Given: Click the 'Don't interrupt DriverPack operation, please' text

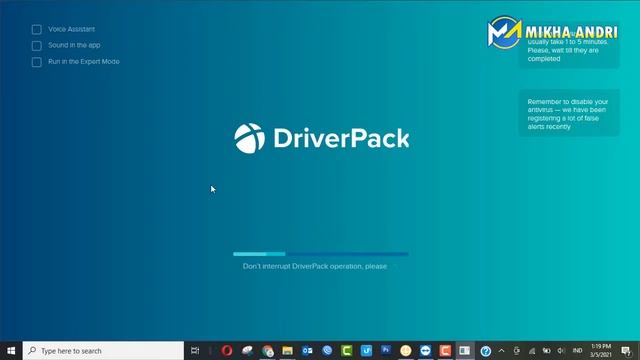Looking at the screenshot, I should click(x=315, y=266).
